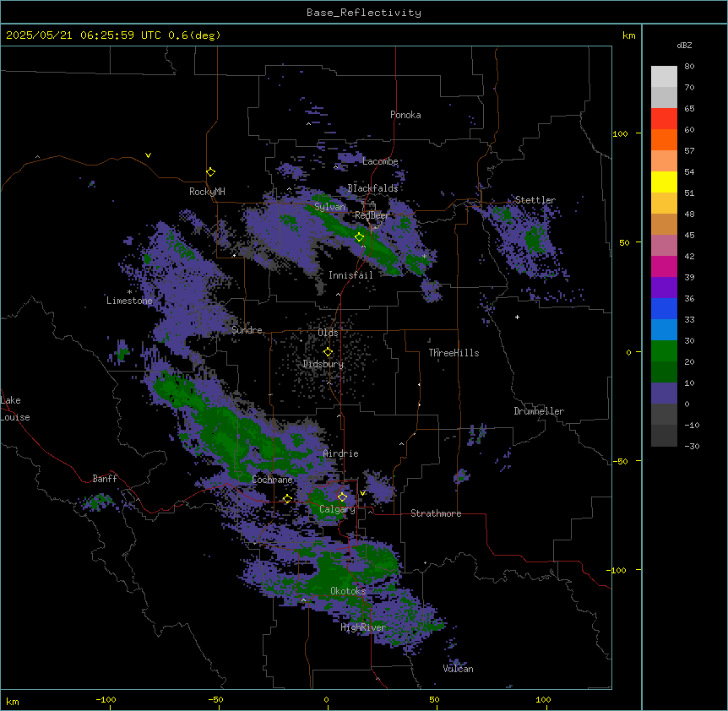Click the white plus marker east of ThreeHills
Viewport: 728px width, 711px height.
517,317
